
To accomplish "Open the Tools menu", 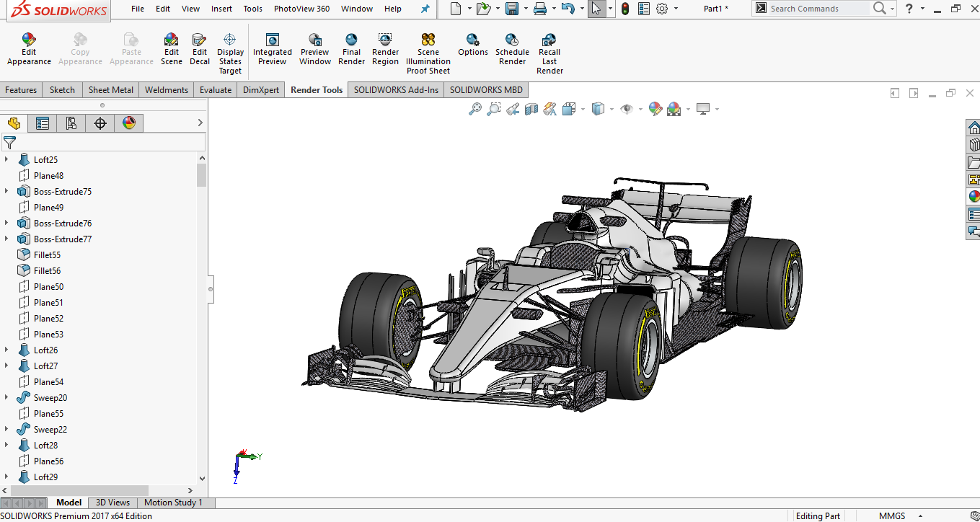I will point(252,9).
